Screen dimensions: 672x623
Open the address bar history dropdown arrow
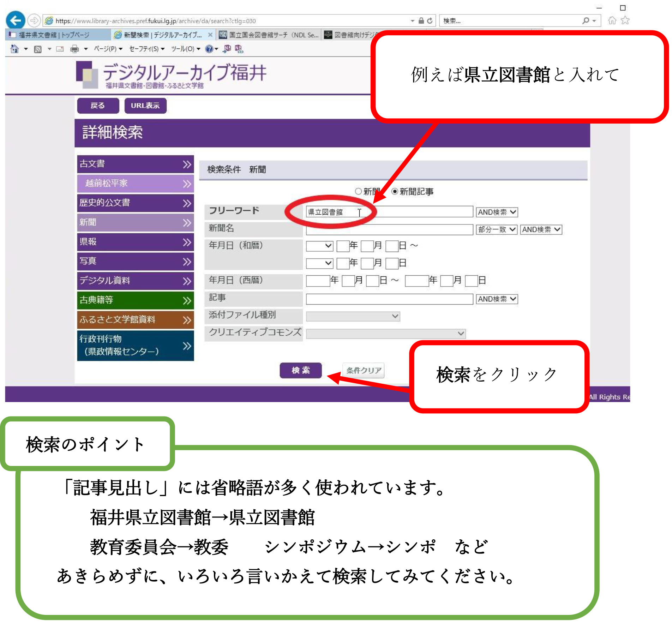tap(412, 21)
